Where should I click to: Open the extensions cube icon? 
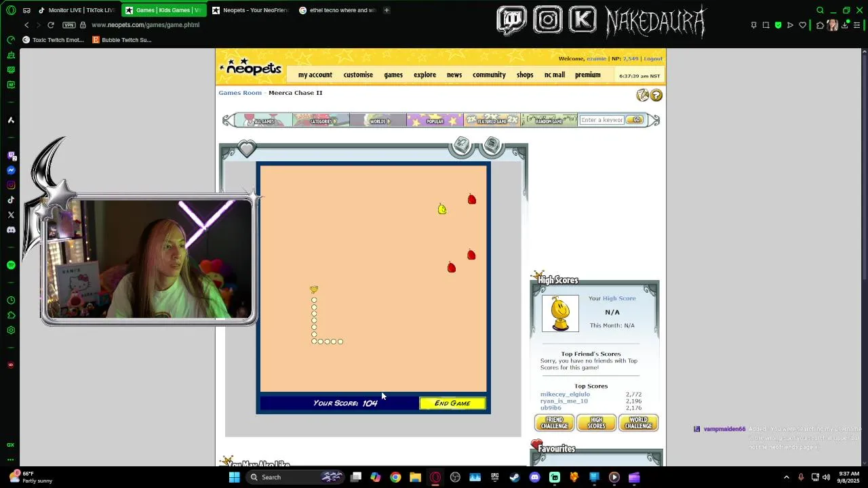(820, 25)
